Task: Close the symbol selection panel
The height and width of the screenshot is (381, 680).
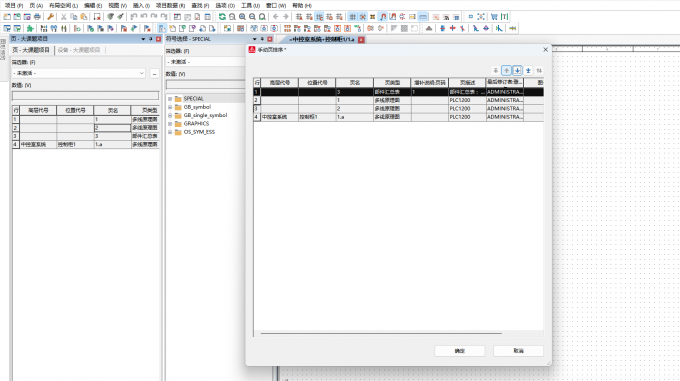Action: click(x=270, y=39)
